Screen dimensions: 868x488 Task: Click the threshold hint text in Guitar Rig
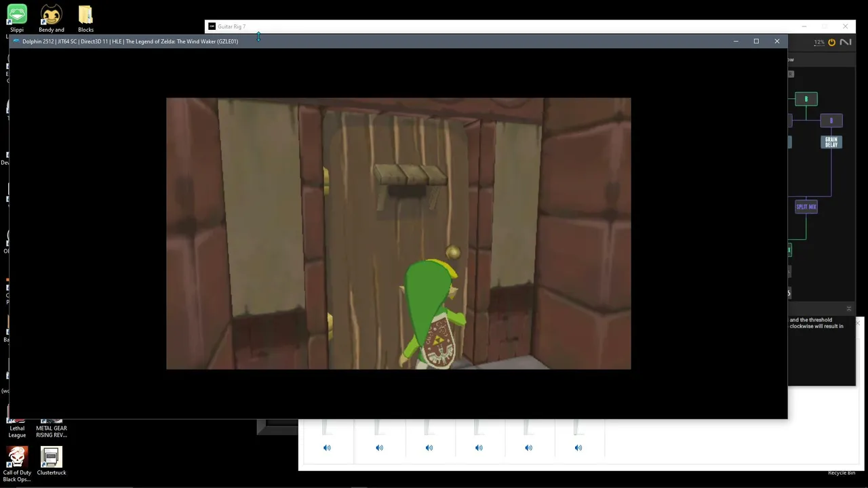tap(816, 323)
